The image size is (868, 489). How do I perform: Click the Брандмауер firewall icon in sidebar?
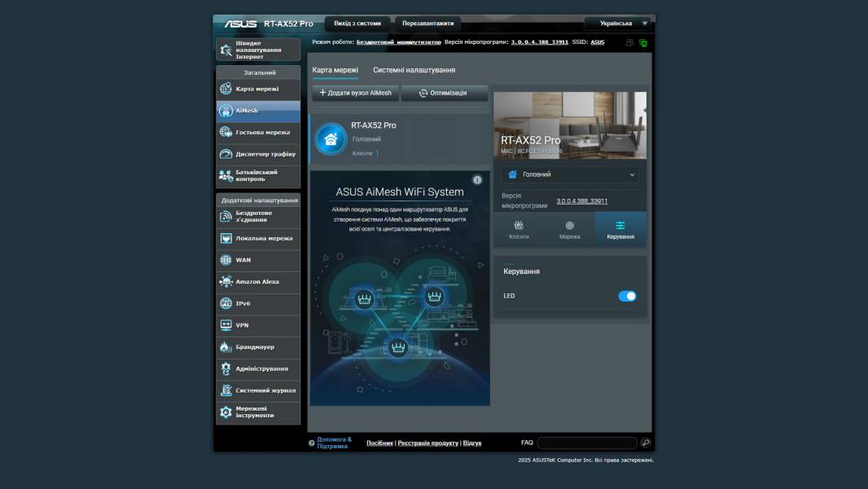tap(226, 347)
